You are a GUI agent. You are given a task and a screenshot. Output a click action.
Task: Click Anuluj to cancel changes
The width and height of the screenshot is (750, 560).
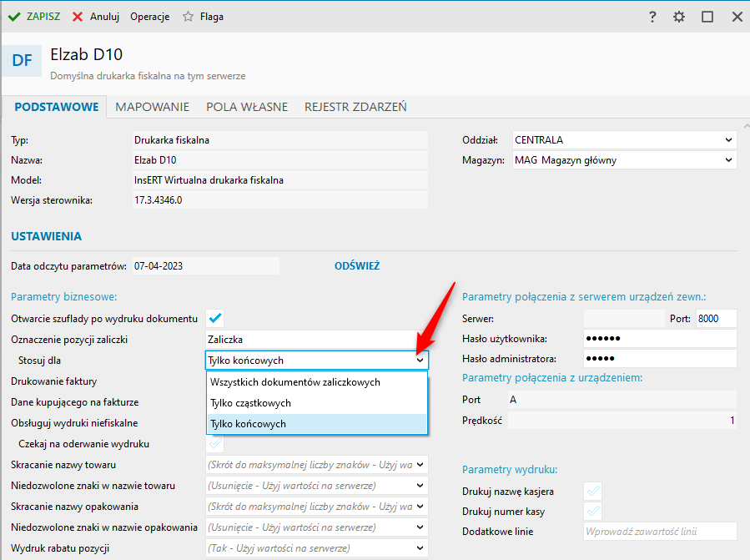[96, 17]
